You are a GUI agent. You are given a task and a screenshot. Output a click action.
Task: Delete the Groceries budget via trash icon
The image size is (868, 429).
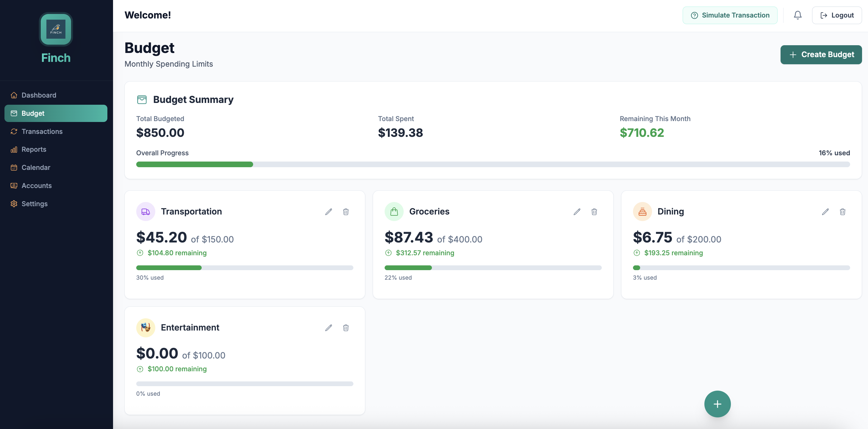click(x=594, y=212)
